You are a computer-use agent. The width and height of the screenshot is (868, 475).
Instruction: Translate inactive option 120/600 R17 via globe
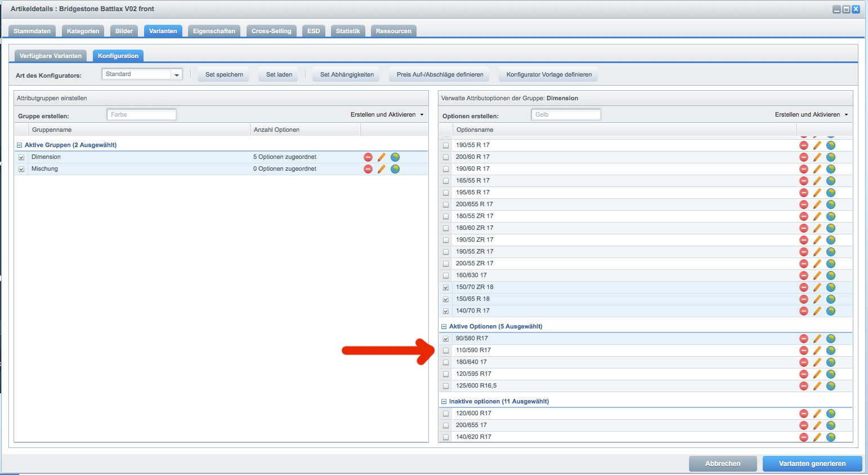[x=831, y=414]
